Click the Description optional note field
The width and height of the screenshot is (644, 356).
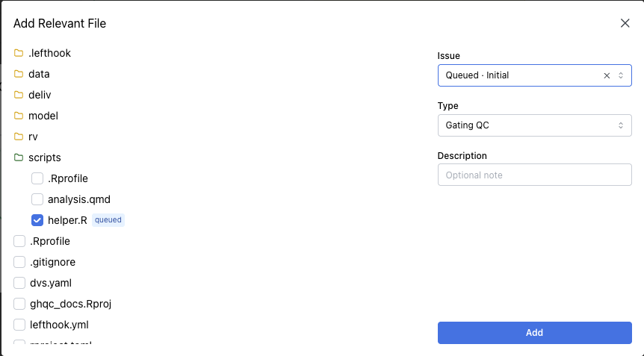tap(534, 175)
